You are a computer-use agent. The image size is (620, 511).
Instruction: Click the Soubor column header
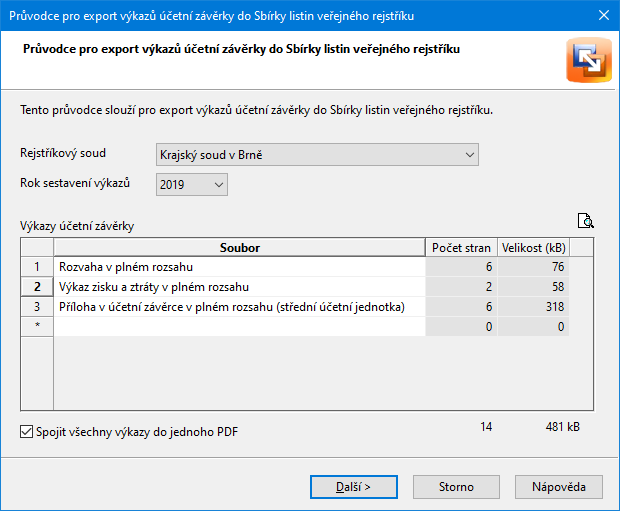click(240, 248)
